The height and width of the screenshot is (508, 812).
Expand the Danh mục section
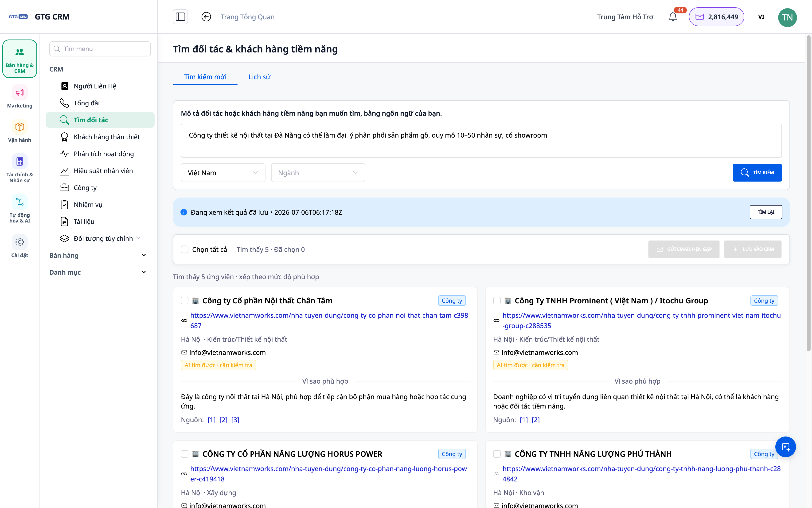point(98,272)
